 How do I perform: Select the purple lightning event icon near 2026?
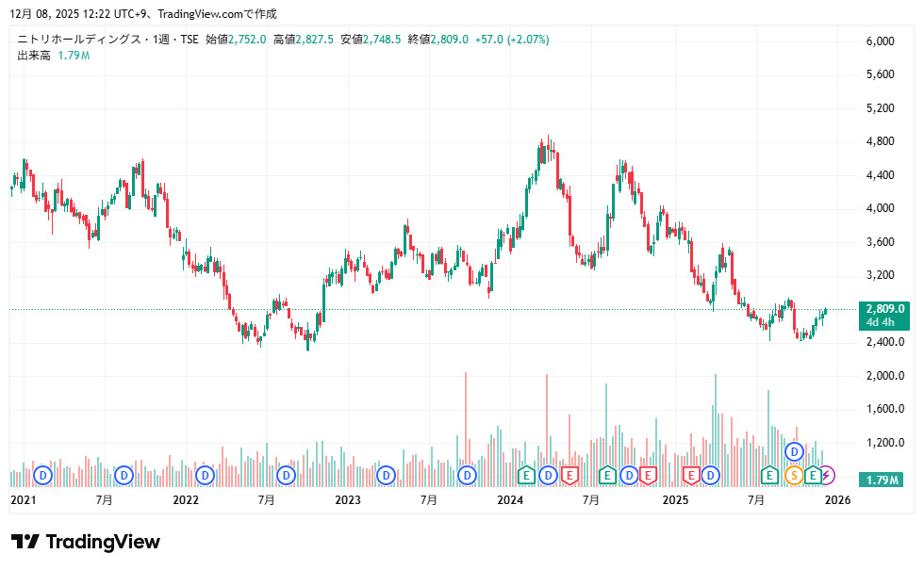click(827, 476)
